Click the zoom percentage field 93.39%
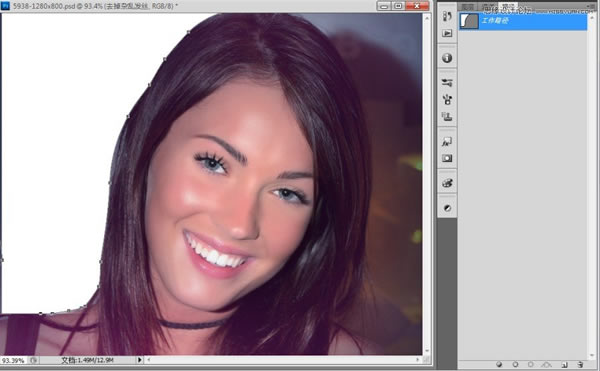 click(x=13, y=360)
